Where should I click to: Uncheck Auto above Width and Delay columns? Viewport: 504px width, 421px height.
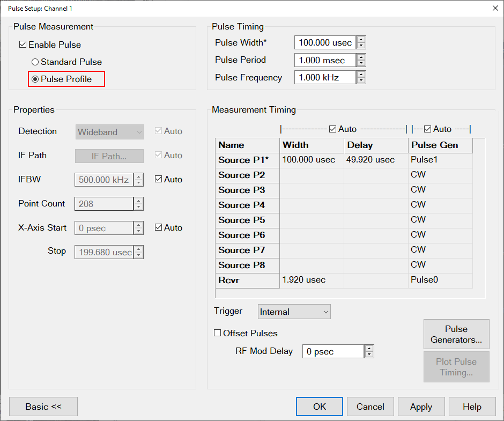pos(332,129)
